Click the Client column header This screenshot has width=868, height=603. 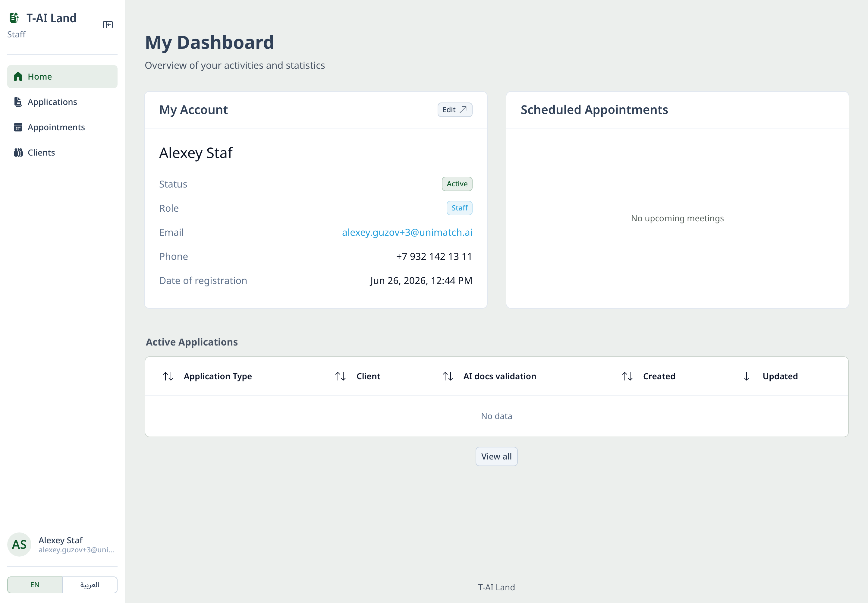[x=368, y=376]
